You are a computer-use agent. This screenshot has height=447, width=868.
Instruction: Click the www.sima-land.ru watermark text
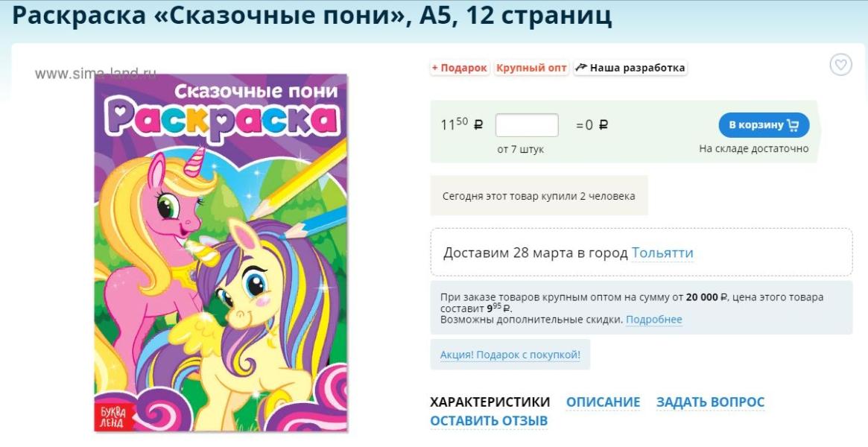tap(95, 74)
